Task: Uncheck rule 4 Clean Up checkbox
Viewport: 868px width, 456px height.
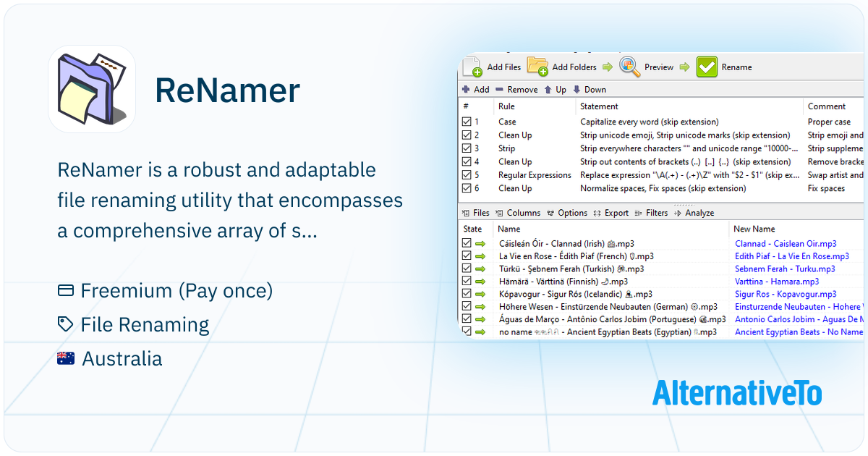Action: (467, 162)
